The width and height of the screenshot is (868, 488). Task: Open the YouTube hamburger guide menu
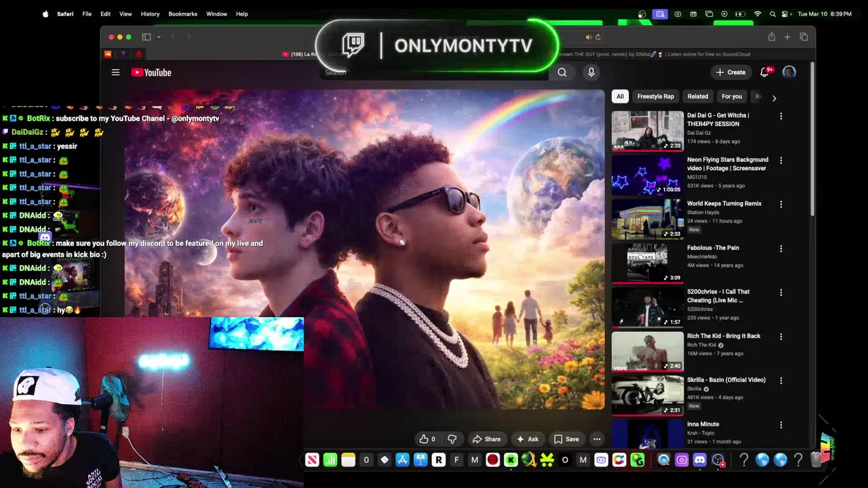click(x=115, y=73)
